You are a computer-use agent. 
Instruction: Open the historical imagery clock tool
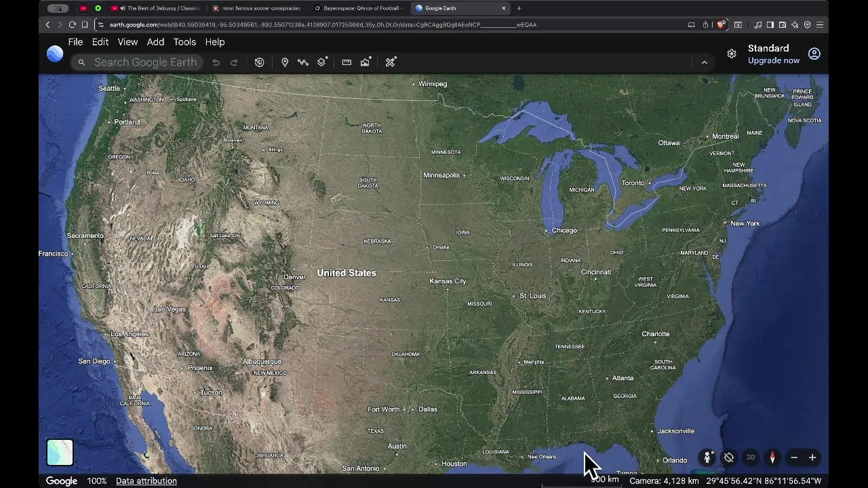(x=259, y=62)
